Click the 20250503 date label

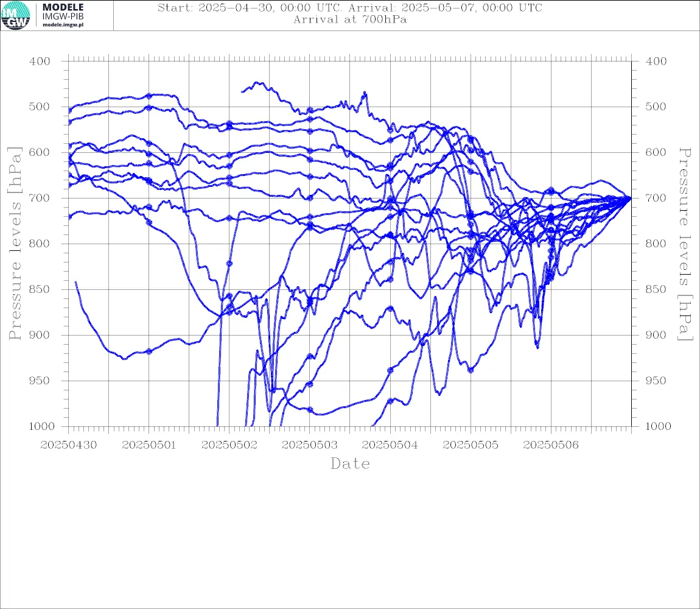310,445
